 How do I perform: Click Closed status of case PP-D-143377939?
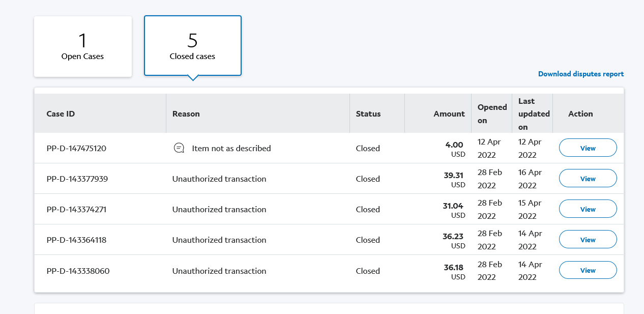[x=368, y=179]
